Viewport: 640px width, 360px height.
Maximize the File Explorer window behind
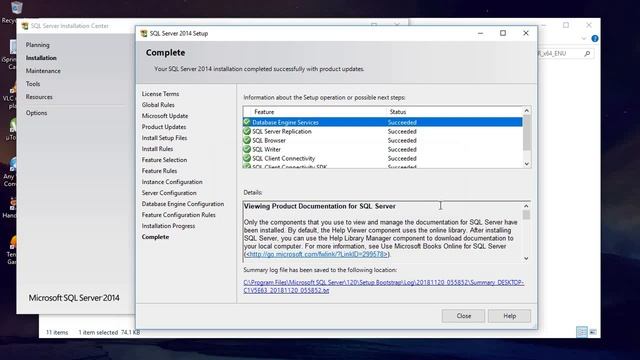(566, 25)
